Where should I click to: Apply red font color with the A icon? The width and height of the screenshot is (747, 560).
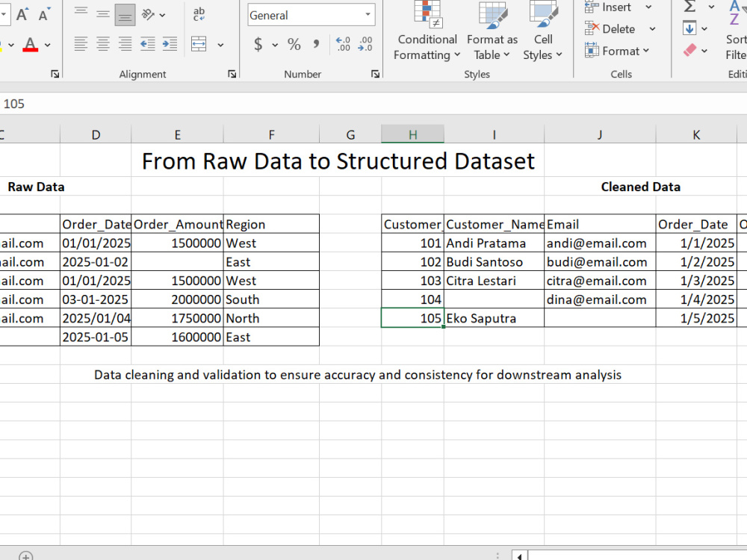tap(30, 45)
